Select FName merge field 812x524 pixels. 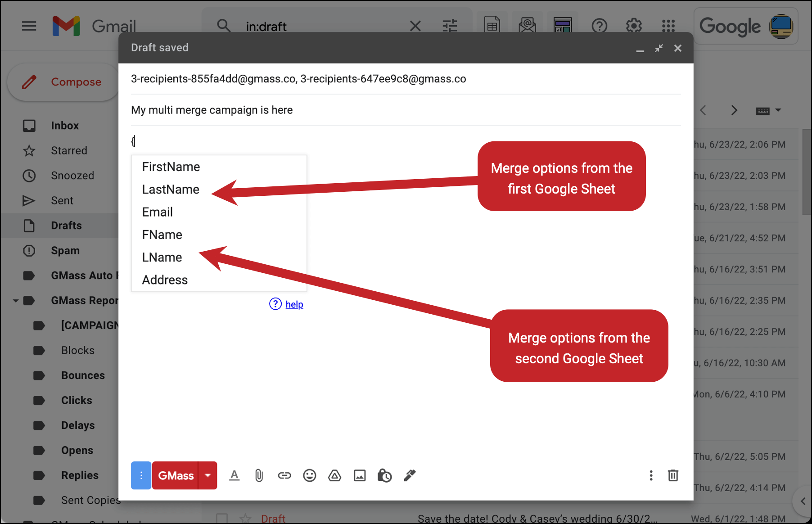tap(219, 235)
